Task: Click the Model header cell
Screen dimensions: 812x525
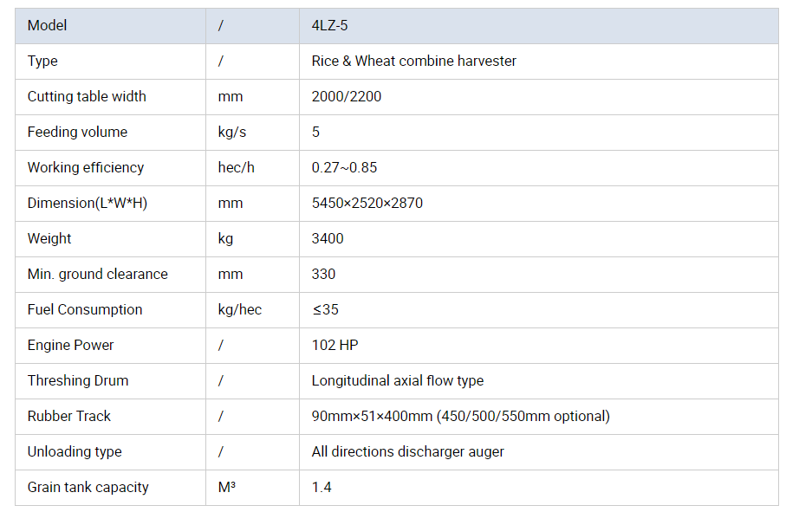Action: [110, 26]
